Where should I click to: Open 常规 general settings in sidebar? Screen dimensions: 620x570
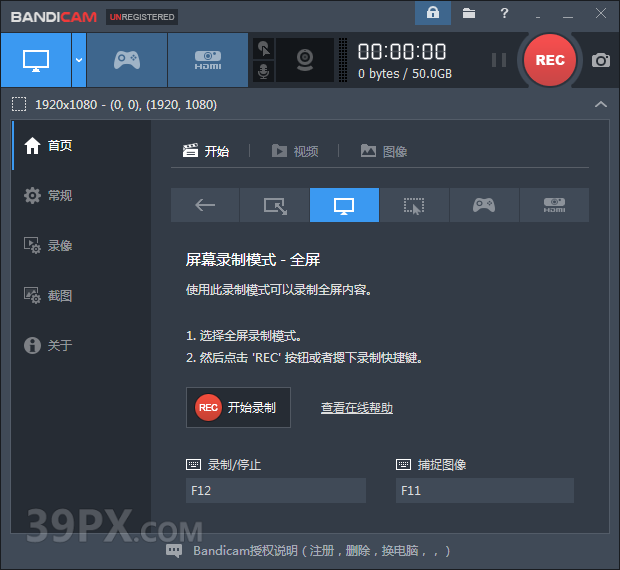[81, 195]
